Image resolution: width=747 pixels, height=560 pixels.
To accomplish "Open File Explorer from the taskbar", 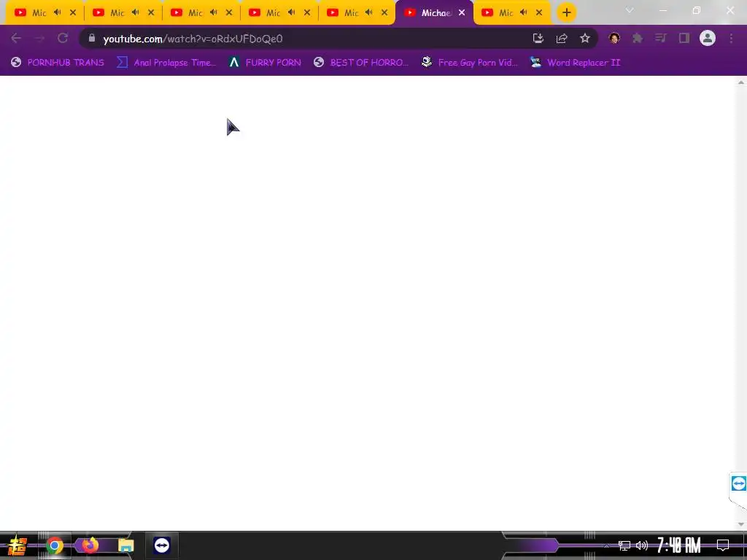I will tap(125, 545).
